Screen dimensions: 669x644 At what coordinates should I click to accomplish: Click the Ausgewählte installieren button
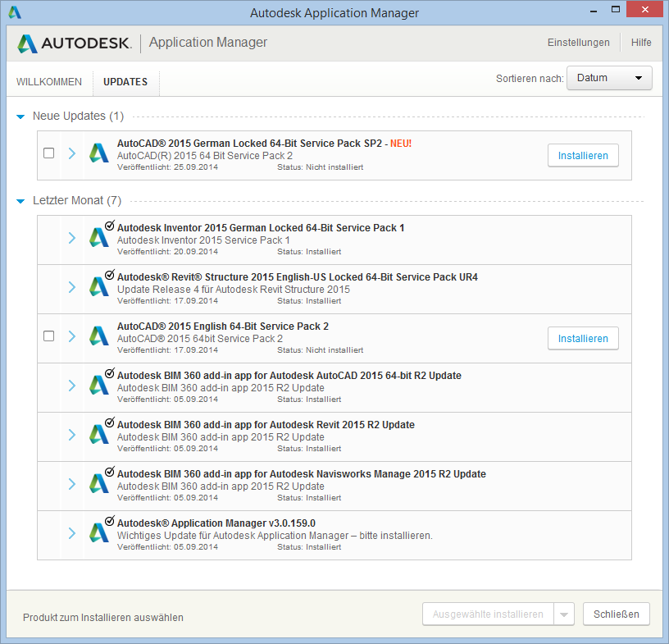[488, 614]
